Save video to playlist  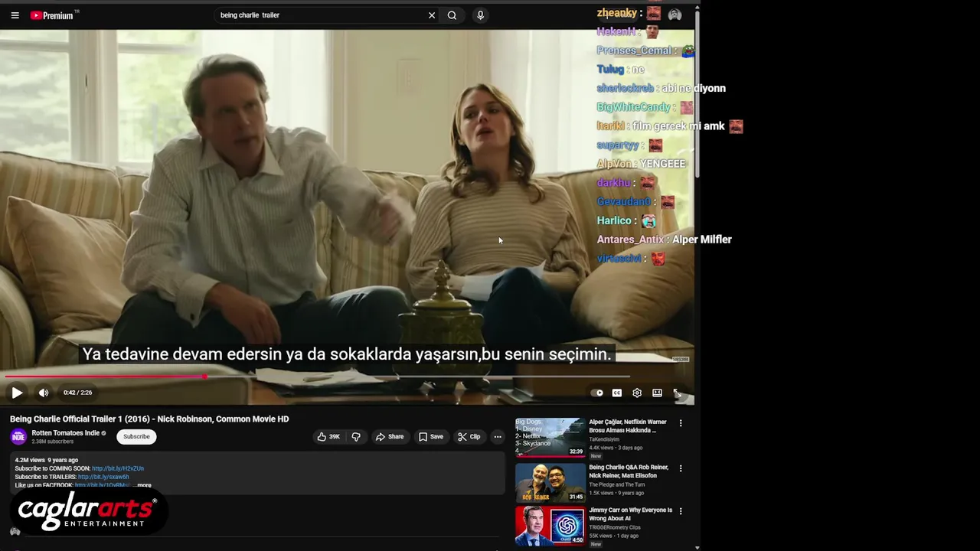430,437
